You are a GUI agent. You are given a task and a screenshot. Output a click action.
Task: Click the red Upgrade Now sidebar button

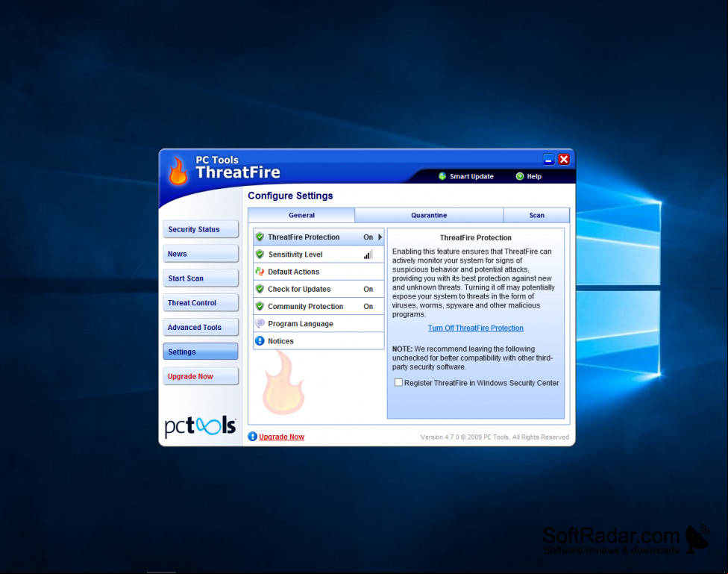(201, 376)
